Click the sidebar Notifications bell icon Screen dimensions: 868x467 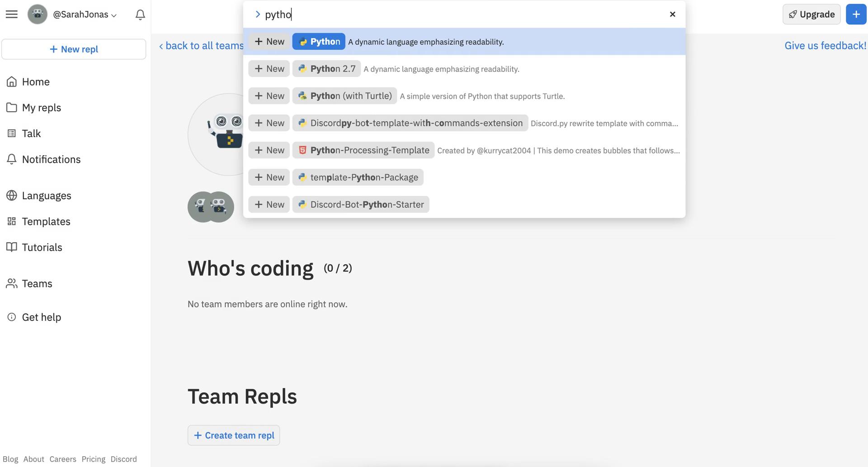click(12, 159)
